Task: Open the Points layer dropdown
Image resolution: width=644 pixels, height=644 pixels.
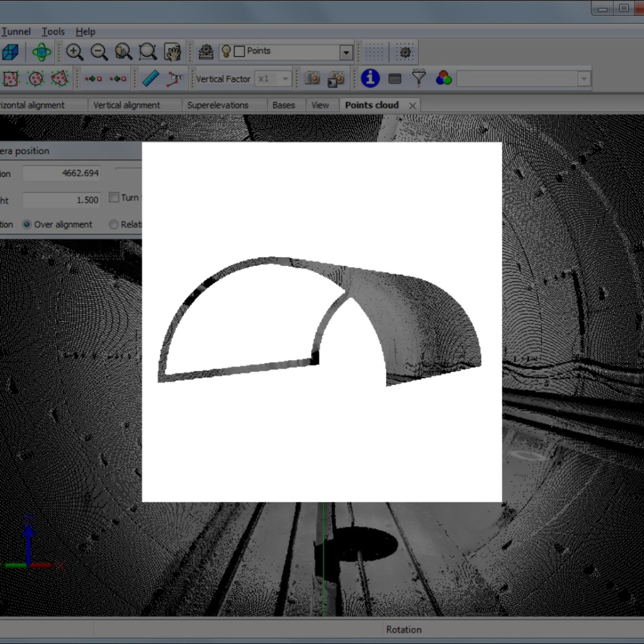Action: [346, 53]
